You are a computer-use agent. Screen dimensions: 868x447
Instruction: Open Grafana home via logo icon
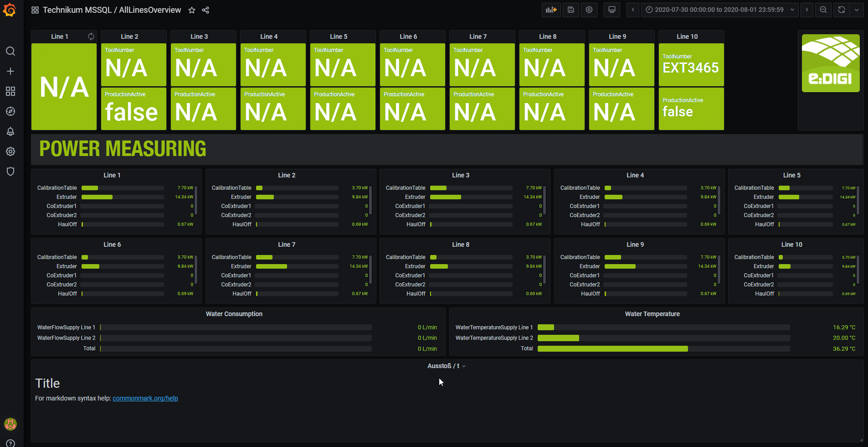tap(10, 10)
